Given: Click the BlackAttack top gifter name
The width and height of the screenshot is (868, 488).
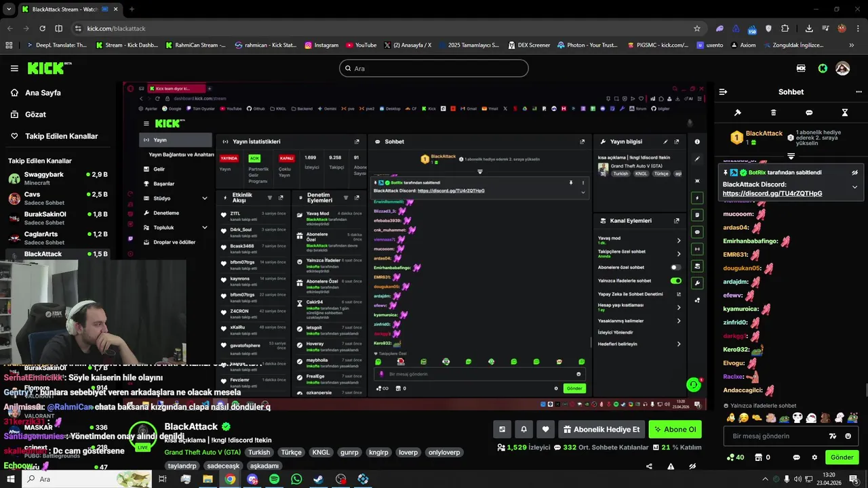Looking at the screenshot, I should pyautogui.click(x=764, y=134).
